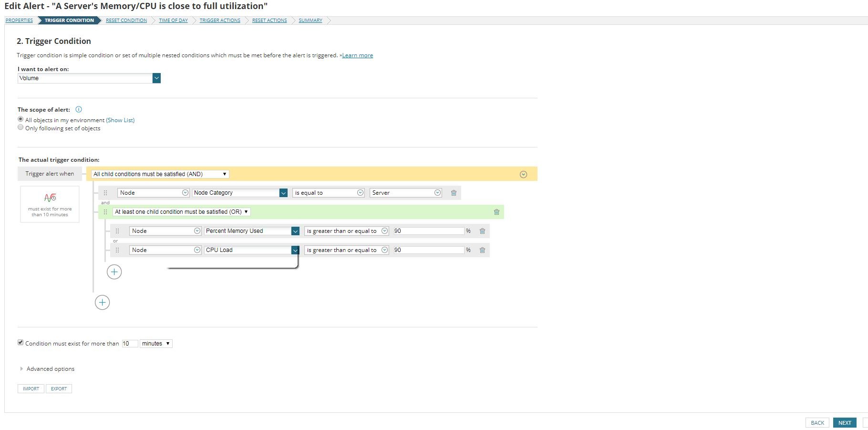Open the scope of alert info icon
Screen dimensions: 868x430
tap(79, 109)
